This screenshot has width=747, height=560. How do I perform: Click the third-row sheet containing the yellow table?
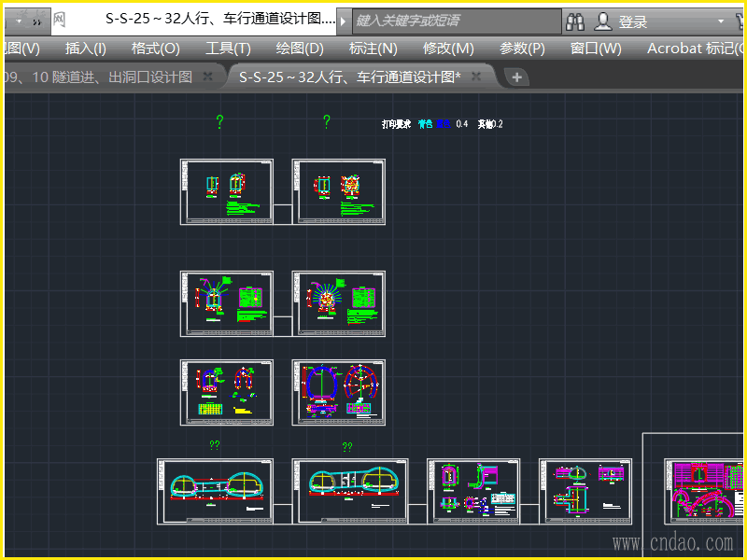[x=227, y=392]
